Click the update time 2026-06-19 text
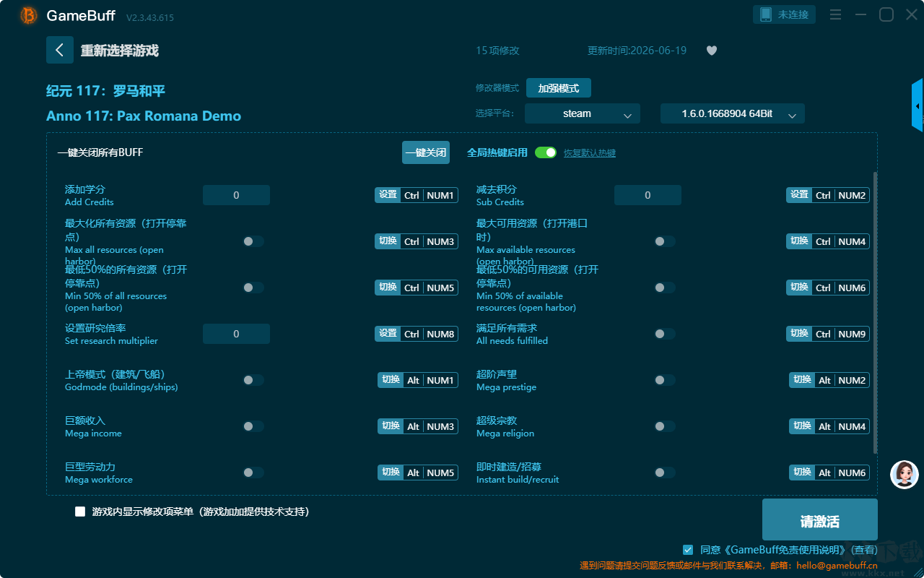924x578 pixels. pyautogui.click(x=637, y=51)
